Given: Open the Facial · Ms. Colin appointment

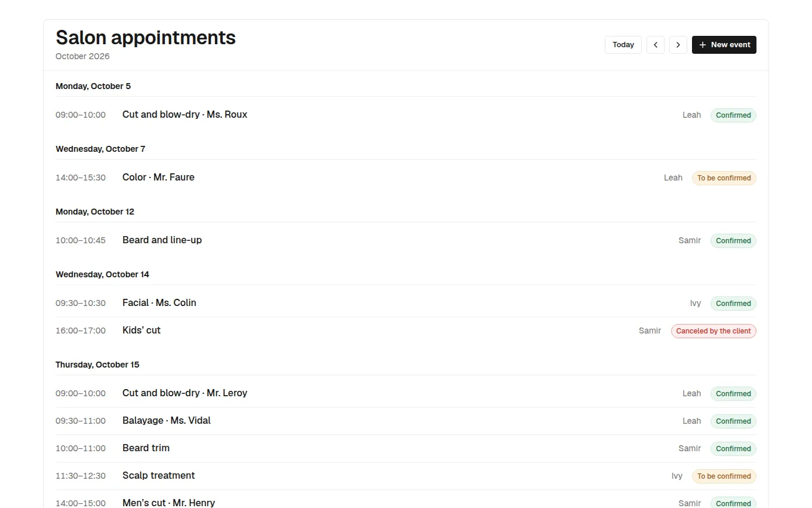Looking at the screenshot, I should (406, 303).
